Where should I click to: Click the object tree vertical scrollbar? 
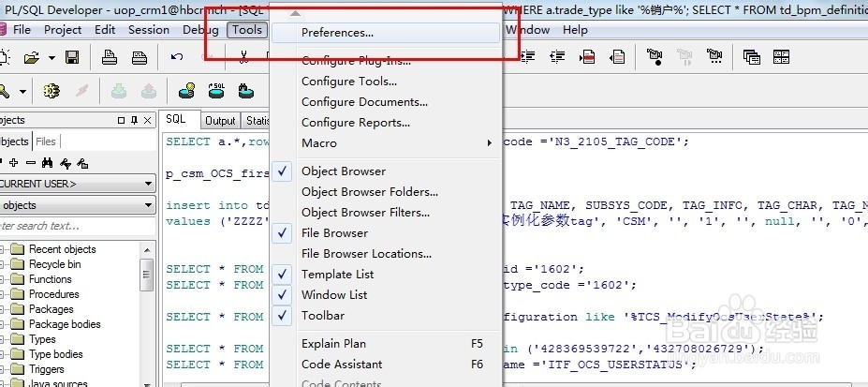(147, 314)
